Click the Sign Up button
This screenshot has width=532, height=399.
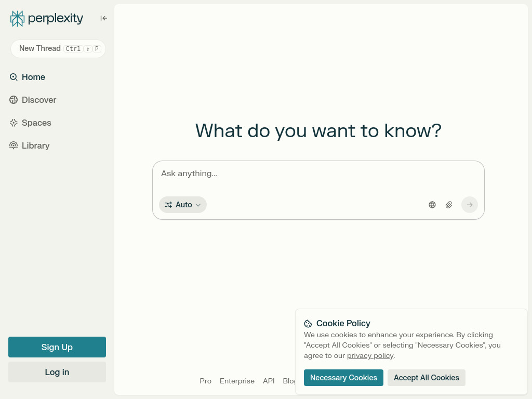tap(57, 347)
